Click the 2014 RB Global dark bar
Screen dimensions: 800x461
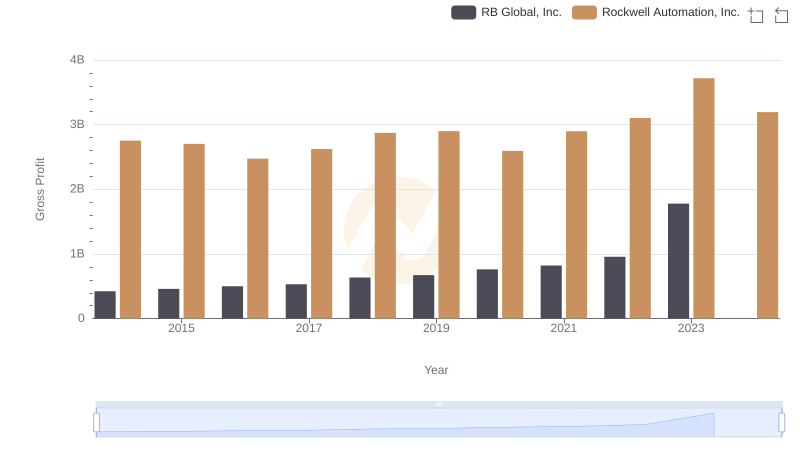tap(105, 305)
